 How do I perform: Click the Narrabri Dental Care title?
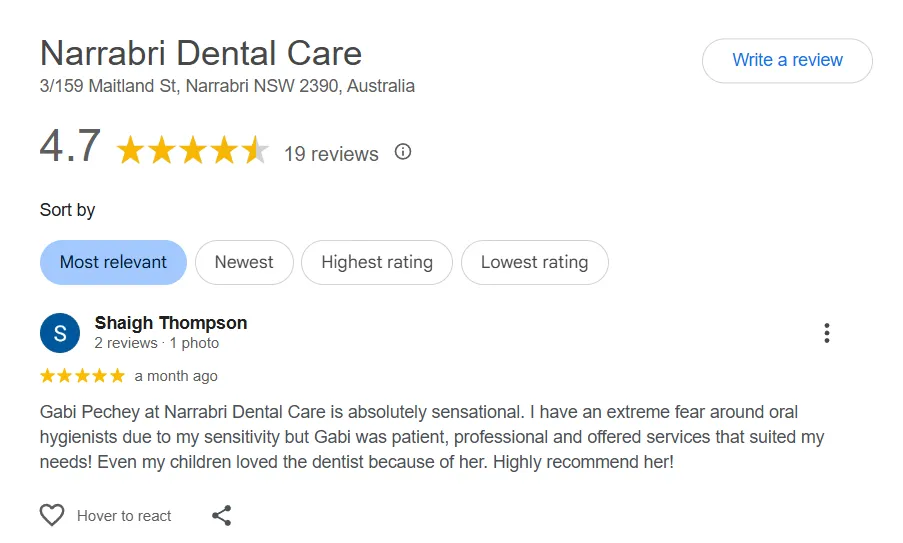click(x=201, y=52)
